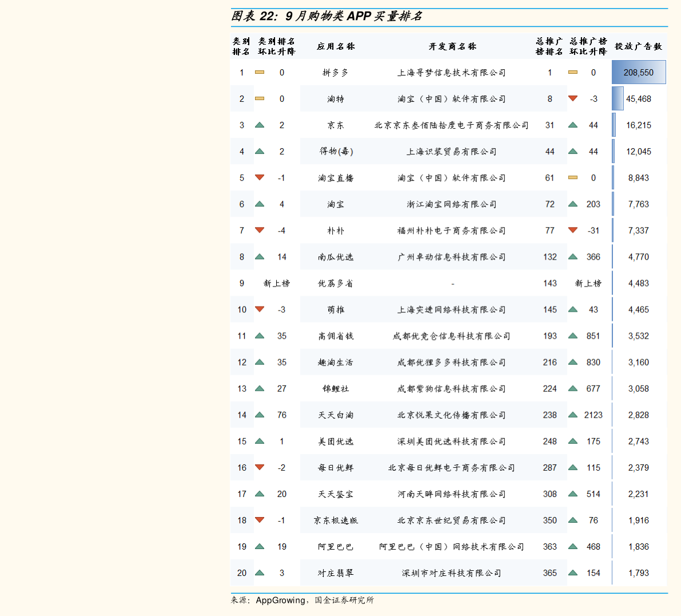Click the 类别排名环比升降 column header
Viewport: 681px width, 616px height.
point(277,46)
